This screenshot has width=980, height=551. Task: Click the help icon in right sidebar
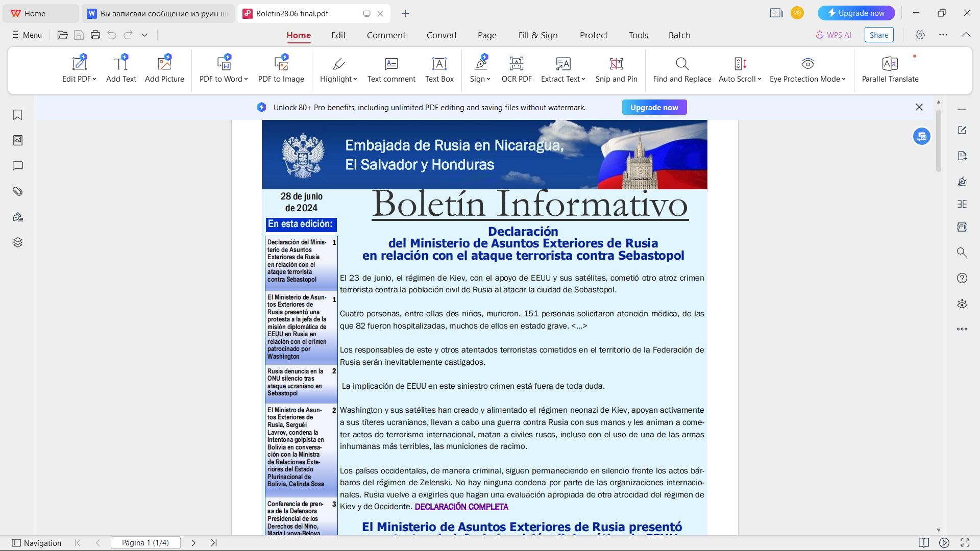click(x=962, y=278)
